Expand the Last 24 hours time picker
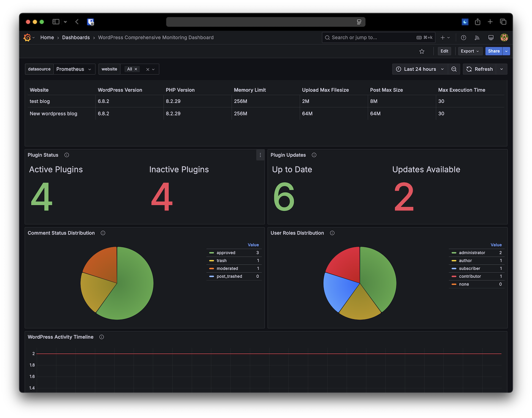The width and height of the screenshot is (532, 418). point(420,69)
